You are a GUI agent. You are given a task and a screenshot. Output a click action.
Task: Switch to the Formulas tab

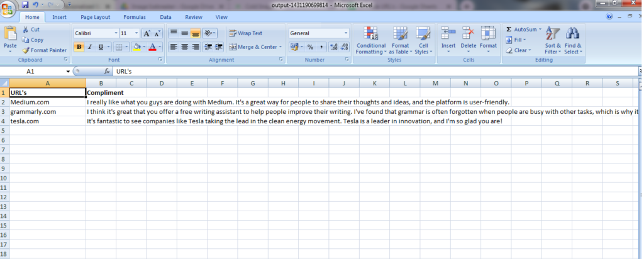tap(135, 17)
